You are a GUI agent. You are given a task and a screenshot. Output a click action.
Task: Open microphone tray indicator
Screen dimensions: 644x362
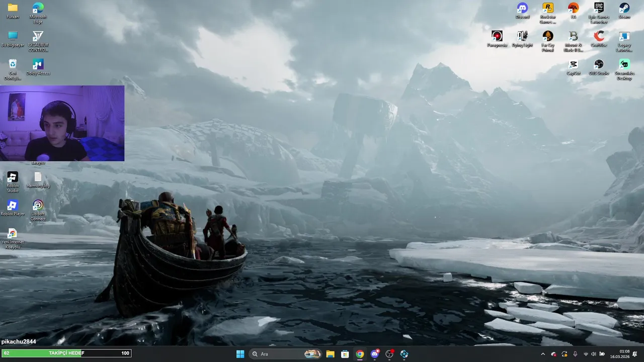coord(575,354)
